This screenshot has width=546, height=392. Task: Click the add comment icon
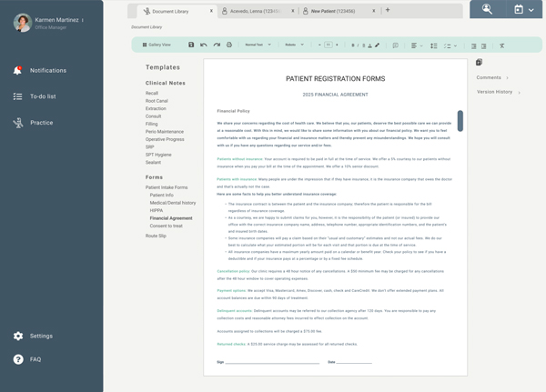[x=395, y=45]
